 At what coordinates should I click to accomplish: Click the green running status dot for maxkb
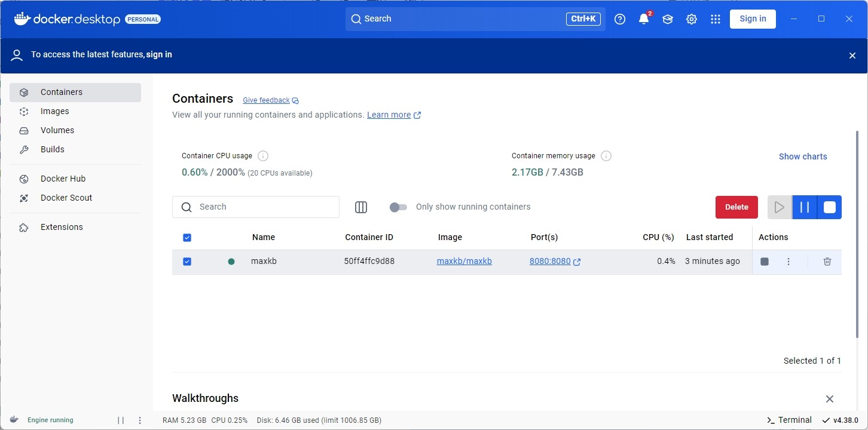point(231,262)
